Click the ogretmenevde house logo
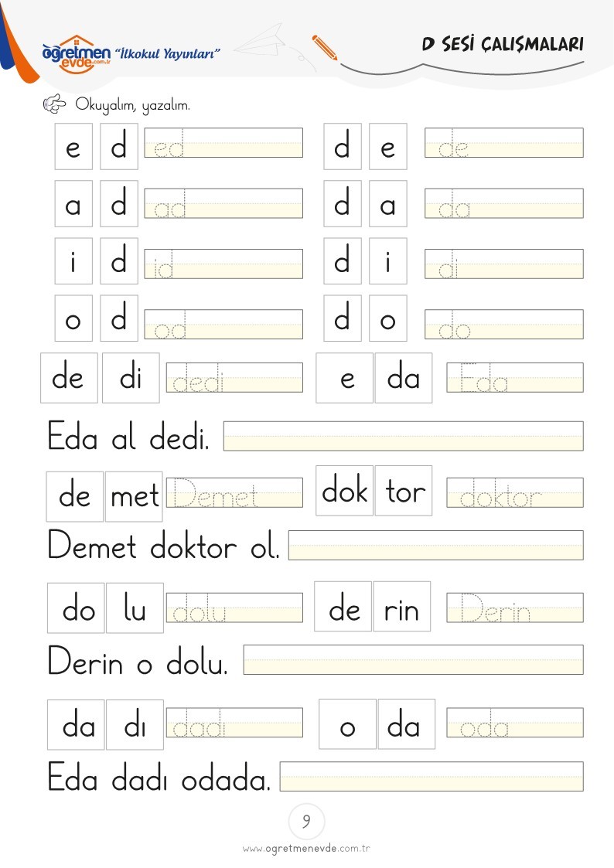The height and width of the screenshot is (868, 614). click(x=77, y=54)
